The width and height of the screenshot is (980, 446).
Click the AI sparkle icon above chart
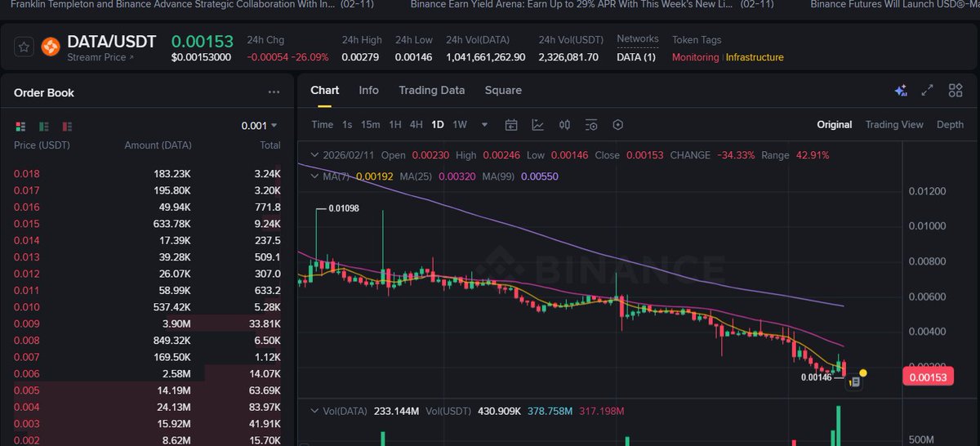point(901,91)
